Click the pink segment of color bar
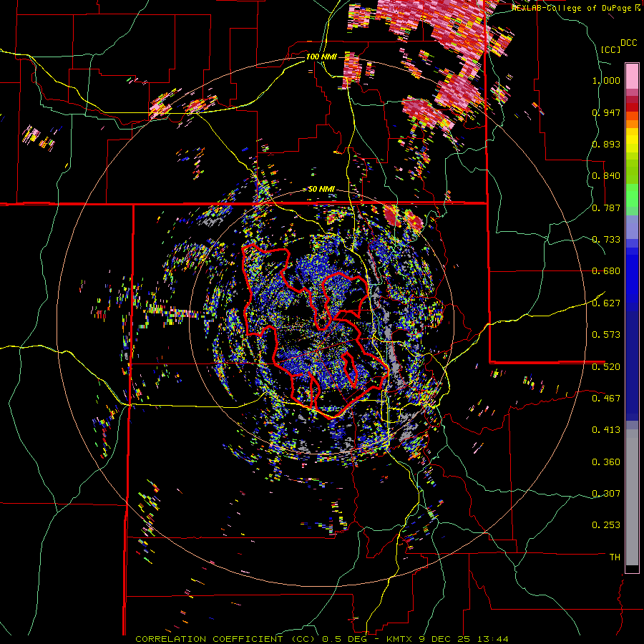This screenshot has width=644, height=644. tap(632, 76)
